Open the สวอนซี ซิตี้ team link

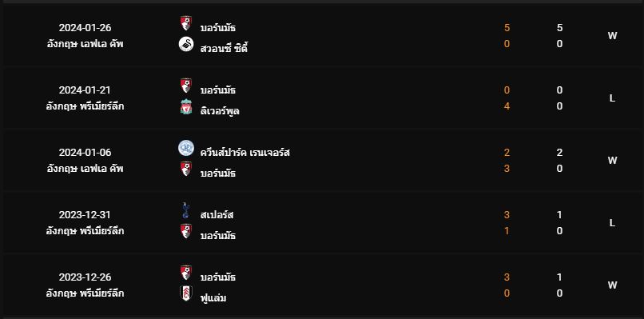point(225,49)
